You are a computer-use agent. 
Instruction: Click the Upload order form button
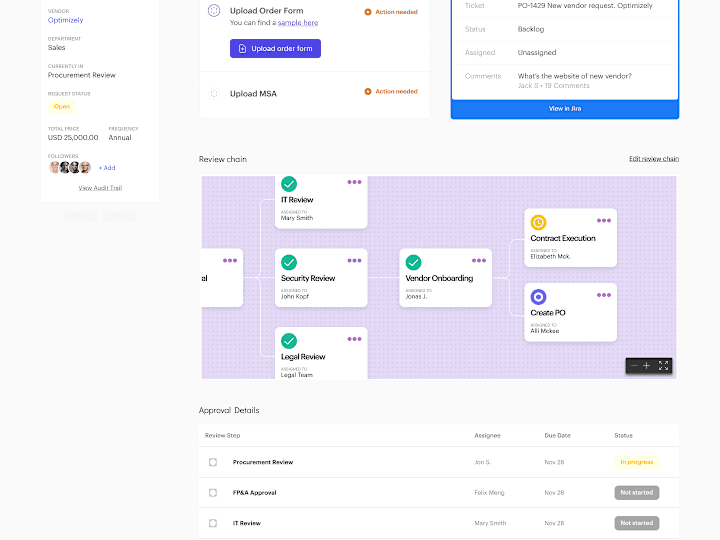pyautogui.click(x=276, y=49)
